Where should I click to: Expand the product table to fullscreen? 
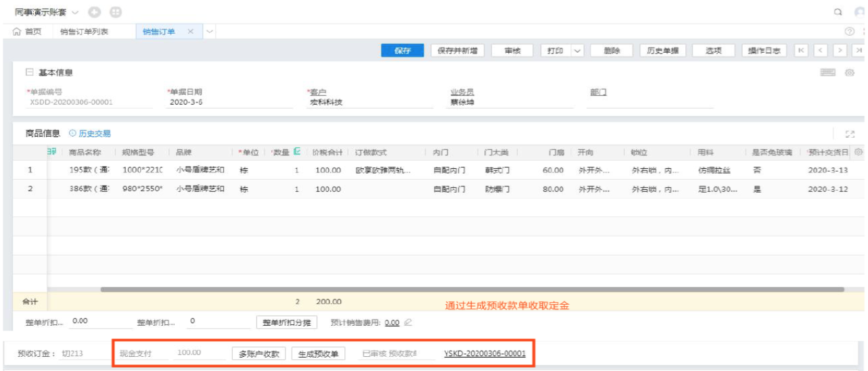point(850,134)
